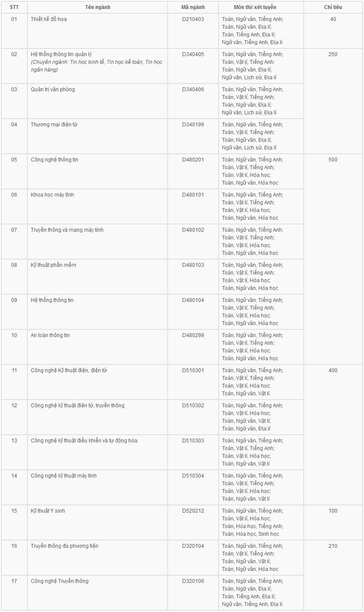This screenshot has width=364, height=612.
Task: Select the quota value 400
Action: pos(333,370)
